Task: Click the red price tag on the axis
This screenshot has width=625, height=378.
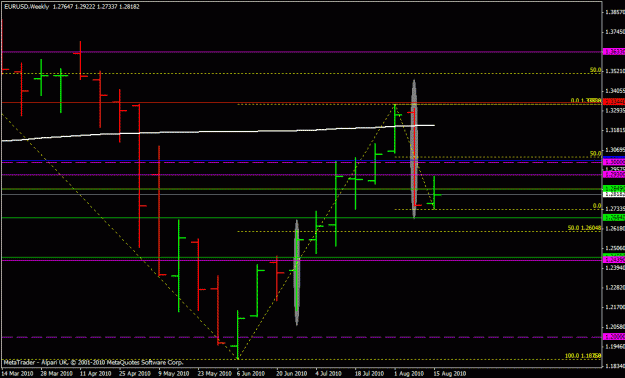Action: [614, 101]
